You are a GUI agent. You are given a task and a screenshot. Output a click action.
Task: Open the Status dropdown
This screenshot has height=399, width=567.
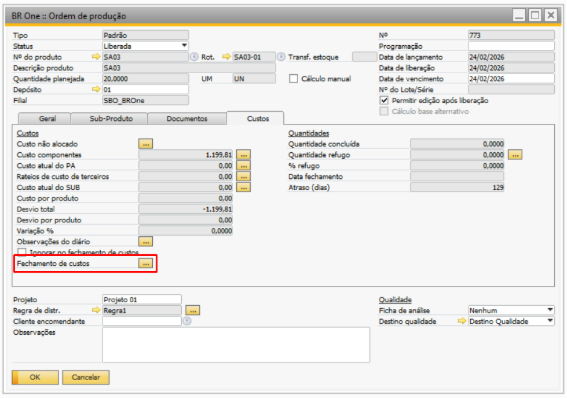pos(184,46)
